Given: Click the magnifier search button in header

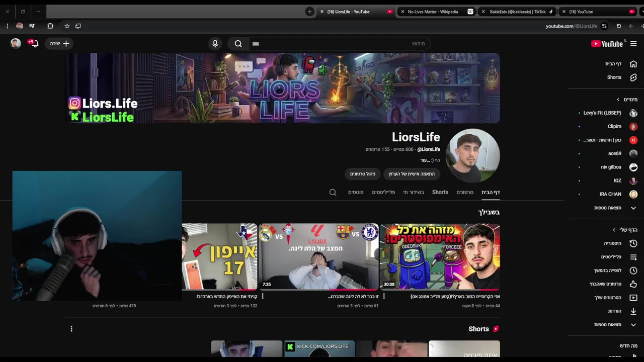Looking at the screenshot, I should tap(238, 44).
